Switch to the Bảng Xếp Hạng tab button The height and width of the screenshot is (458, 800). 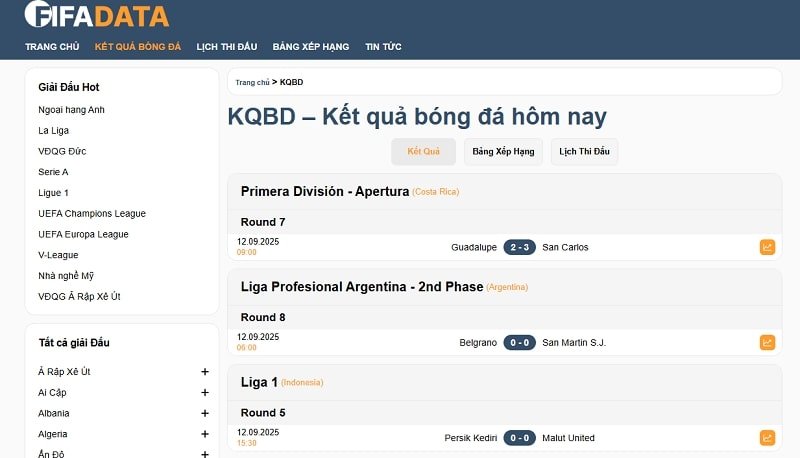point(503,152)
